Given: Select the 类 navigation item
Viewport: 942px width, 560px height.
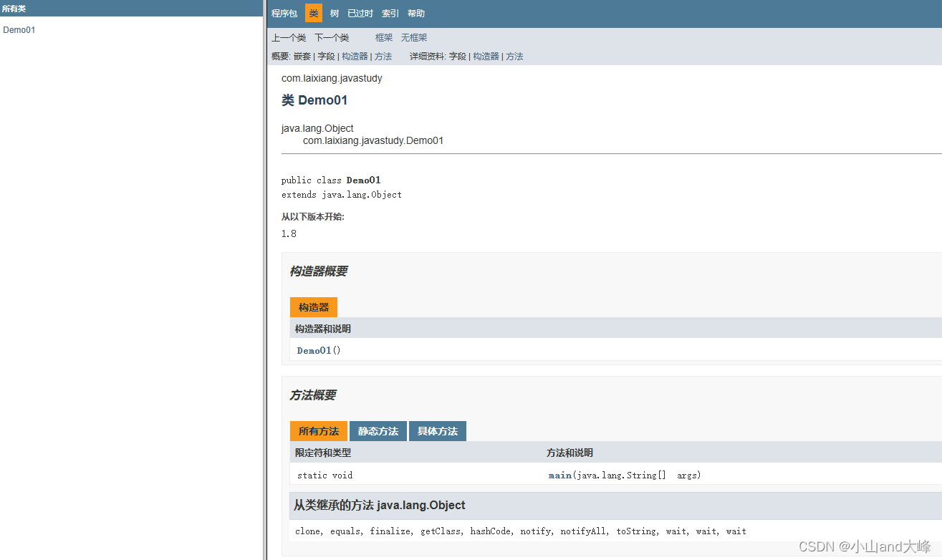Looking at the screenshot, I should point(314,14).
